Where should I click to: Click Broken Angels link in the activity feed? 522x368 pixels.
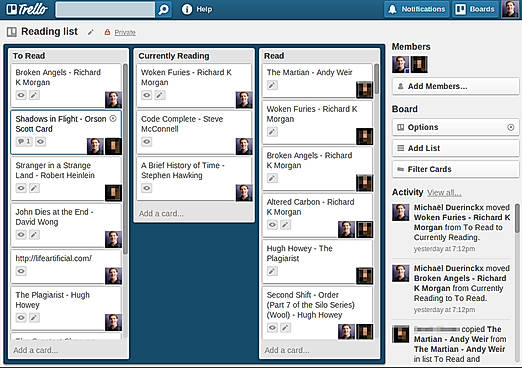(460, 283)
